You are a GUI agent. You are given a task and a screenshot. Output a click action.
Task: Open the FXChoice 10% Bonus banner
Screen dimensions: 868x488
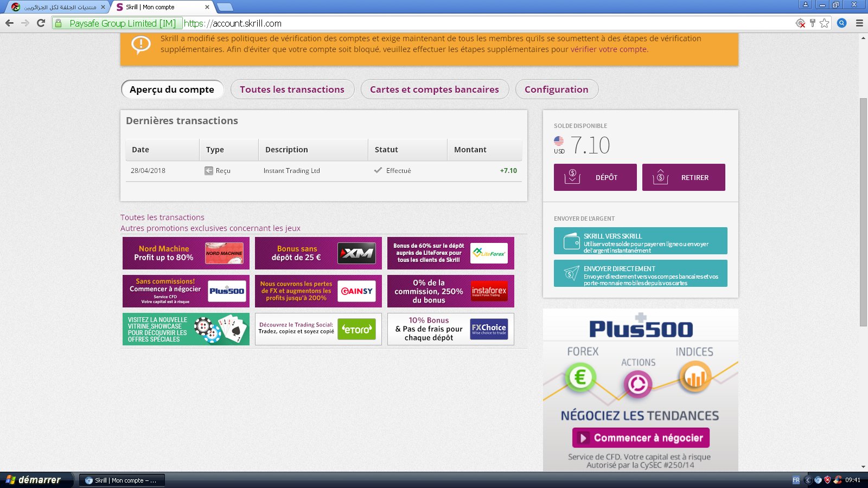click(451, 329)
